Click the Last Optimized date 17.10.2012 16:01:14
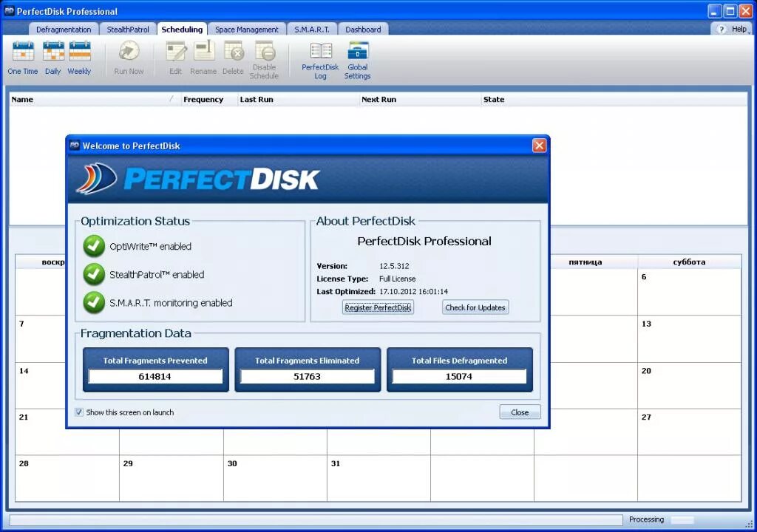 [414, 292]
